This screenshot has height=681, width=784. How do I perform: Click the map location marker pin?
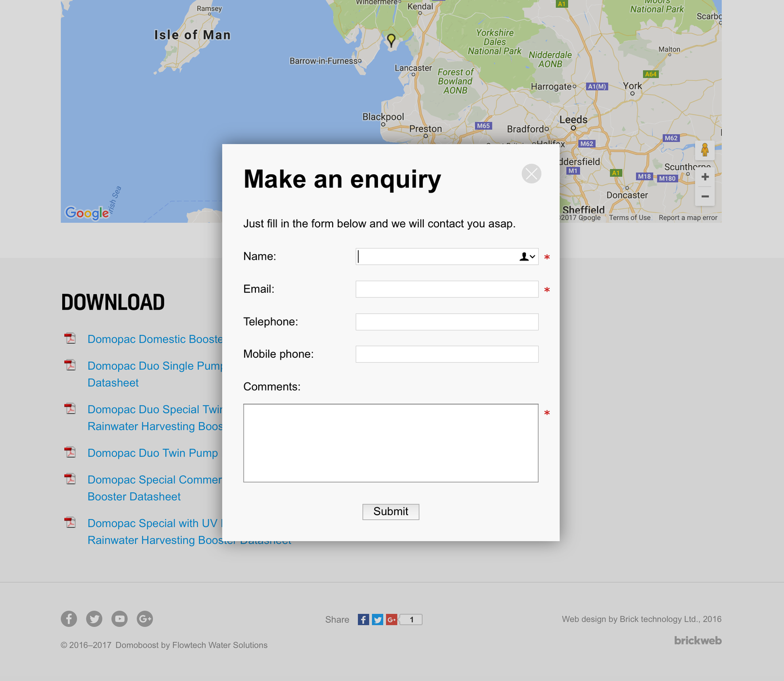(391, 40)
